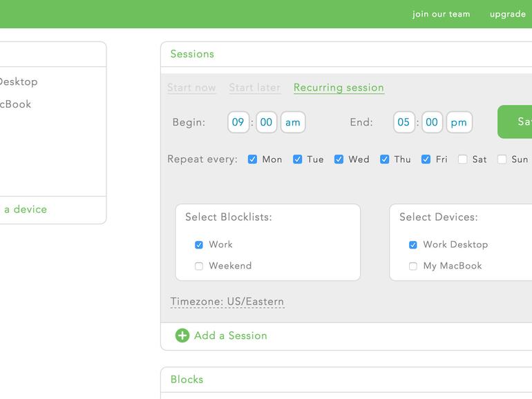The image size is (532, 399).
Task: Check the My MacBook device checkbox
Action: [x=413, y=266]
